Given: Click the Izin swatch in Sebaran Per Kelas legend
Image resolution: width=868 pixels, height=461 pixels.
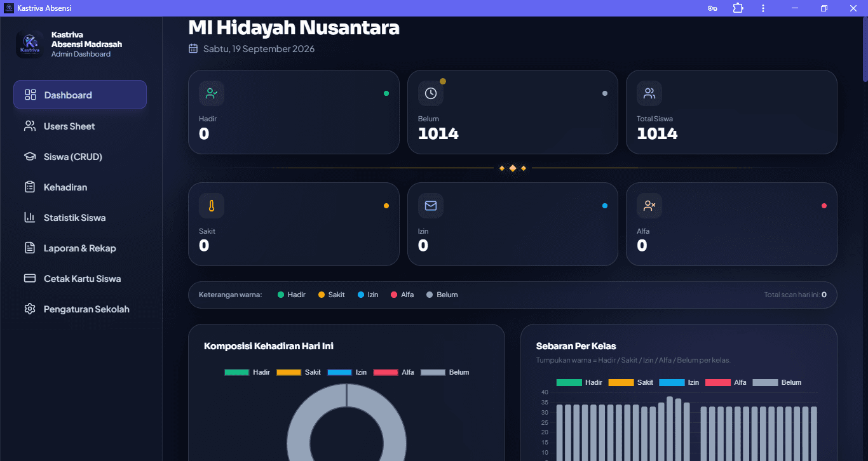Looking at the screenshot, I should pos(672,382).
